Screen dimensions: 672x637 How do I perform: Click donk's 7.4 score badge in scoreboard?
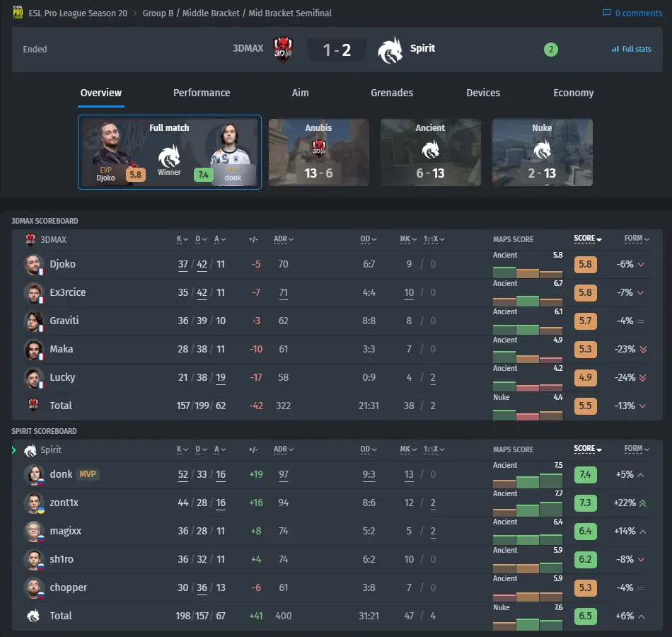585,474
